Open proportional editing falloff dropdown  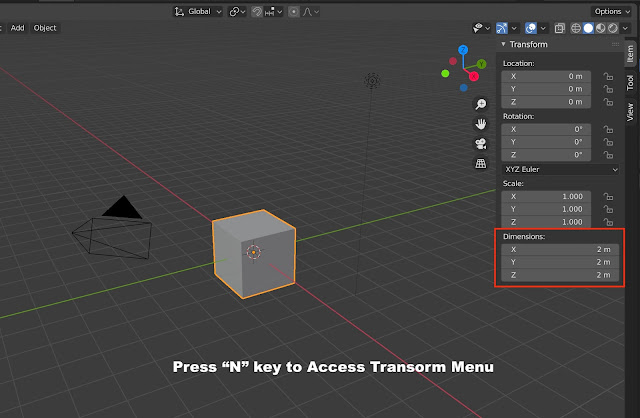pos(311,11)
